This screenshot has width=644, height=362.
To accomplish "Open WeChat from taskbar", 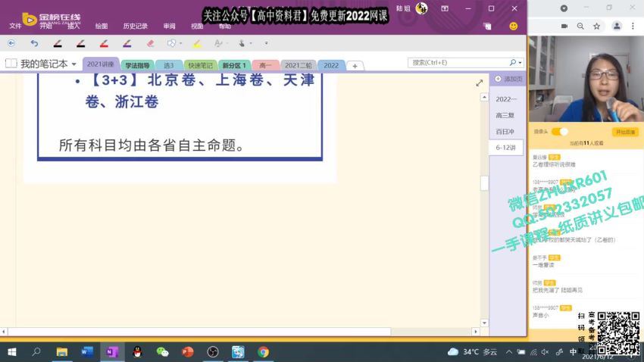I will point(163,351).
